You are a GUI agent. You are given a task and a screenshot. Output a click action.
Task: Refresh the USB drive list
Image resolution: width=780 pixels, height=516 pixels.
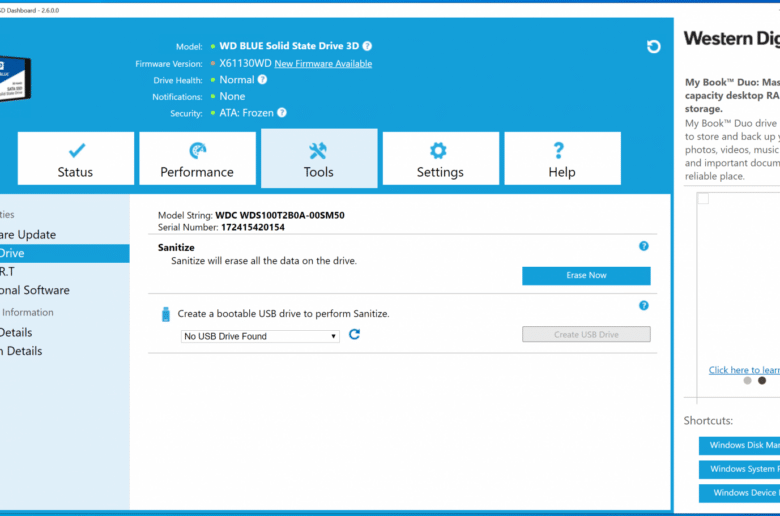pyautogui.click(x=354, y=334)
